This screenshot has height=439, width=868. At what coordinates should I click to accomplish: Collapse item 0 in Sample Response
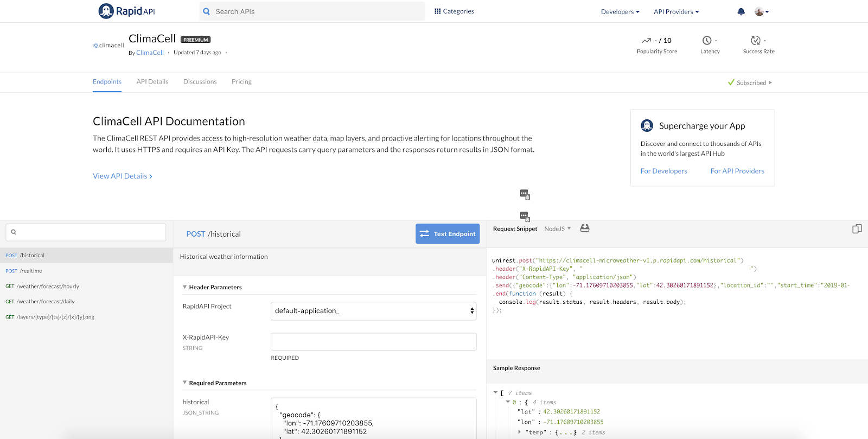pos(508,402)
